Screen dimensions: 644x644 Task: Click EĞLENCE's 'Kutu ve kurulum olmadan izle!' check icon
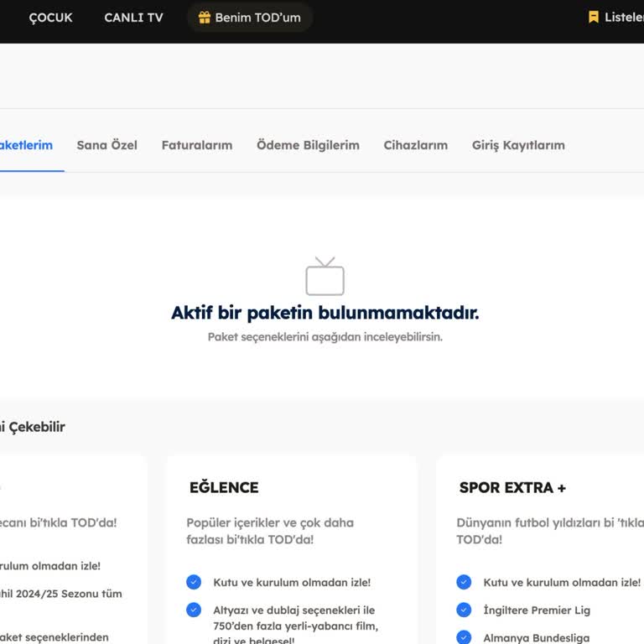194,582
